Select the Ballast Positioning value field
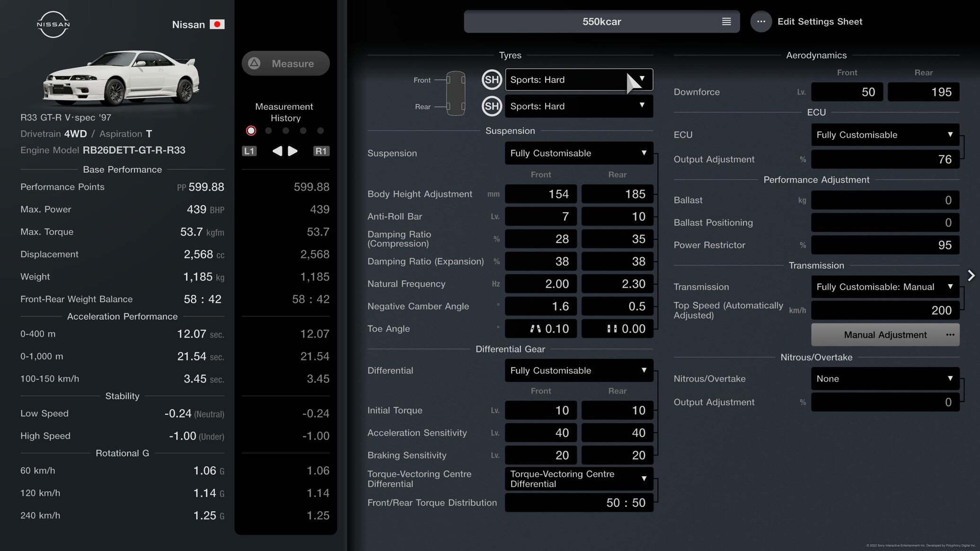The height and width of the screenshot is (551, 980). [x=885, y=223]
